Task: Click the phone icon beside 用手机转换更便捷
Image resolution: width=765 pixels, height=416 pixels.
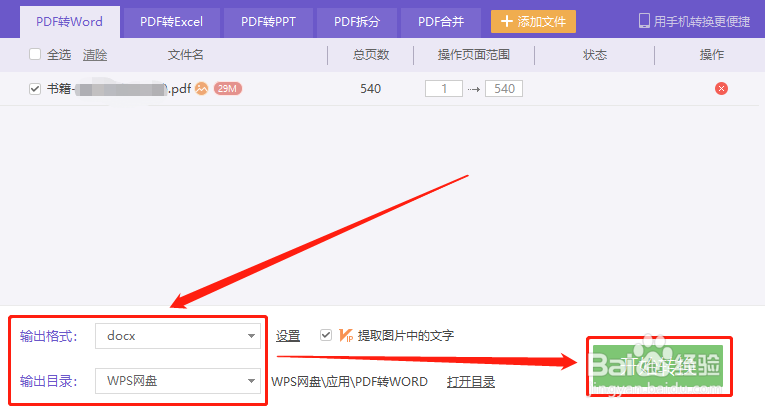Action: point(644,21)
